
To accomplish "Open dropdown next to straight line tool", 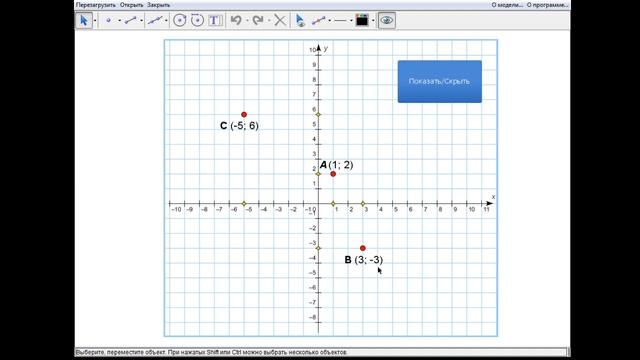I will [x=166, y=20].
